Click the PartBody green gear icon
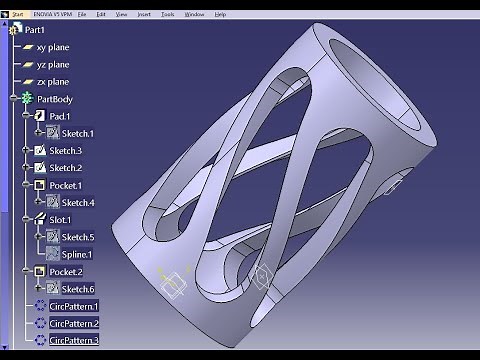The image size is (480, 360). [27, 98]
